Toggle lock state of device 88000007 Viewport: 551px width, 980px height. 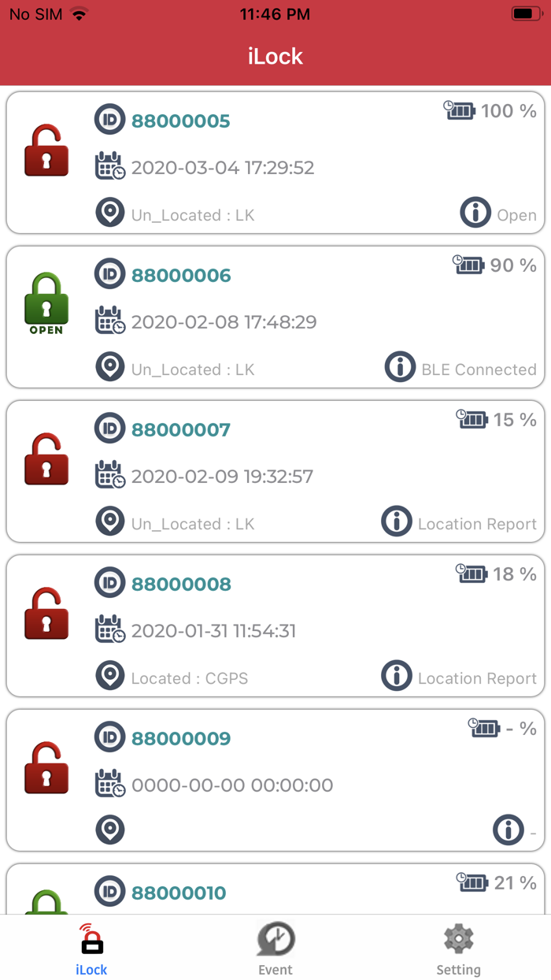coord(46,458)
